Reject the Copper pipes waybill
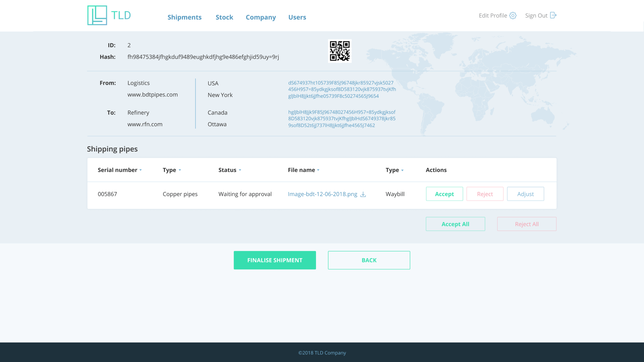 tap(485, 194)
